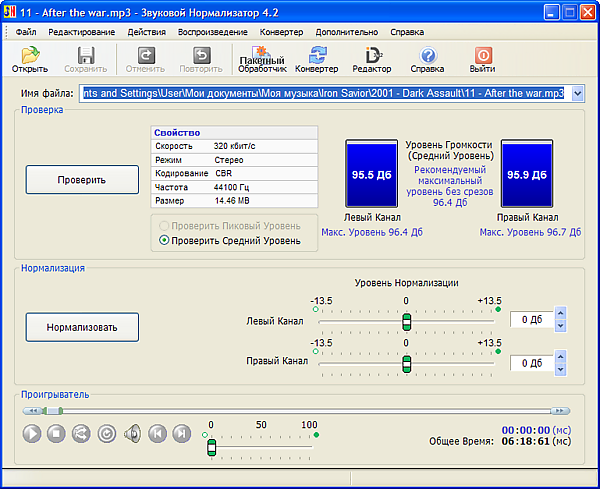Click the Нормализовать button
The height and width of the screenshot is (489, 600).
click(82, 327)
